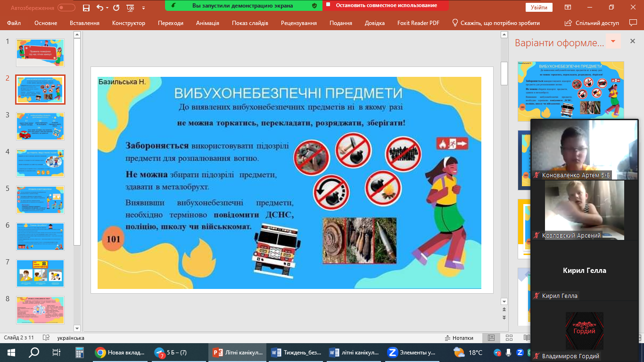Toggle the Автозбереження autosave switch
The height and width of the screenshot is (362, 644).
tap(66, 8)
